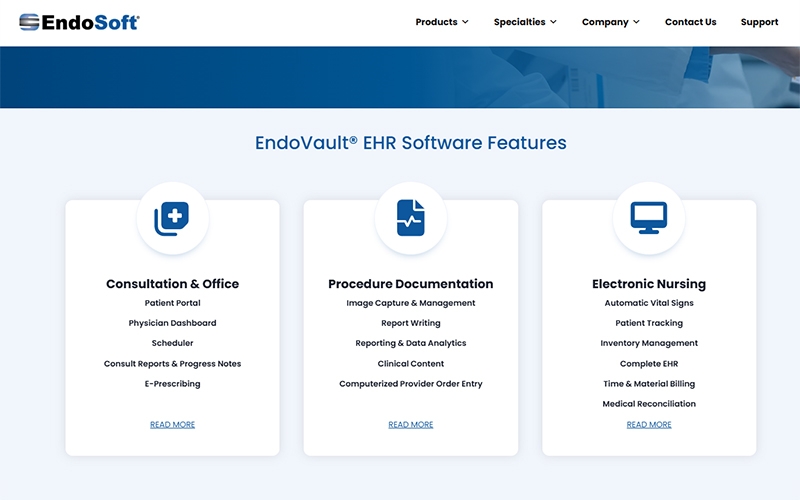Read more about Procedure Documentation
The height and width of the screenshot is (500, 800).
point(411,424)
